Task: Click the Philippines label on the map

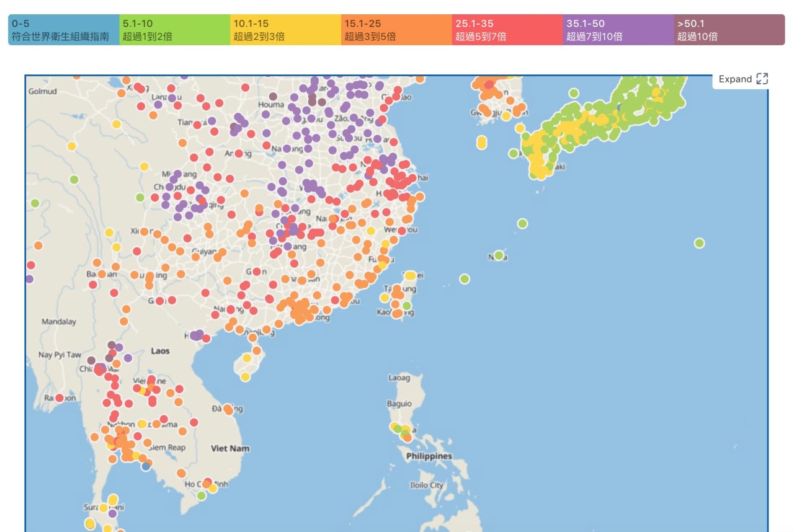Action: [x=429, y=456]
